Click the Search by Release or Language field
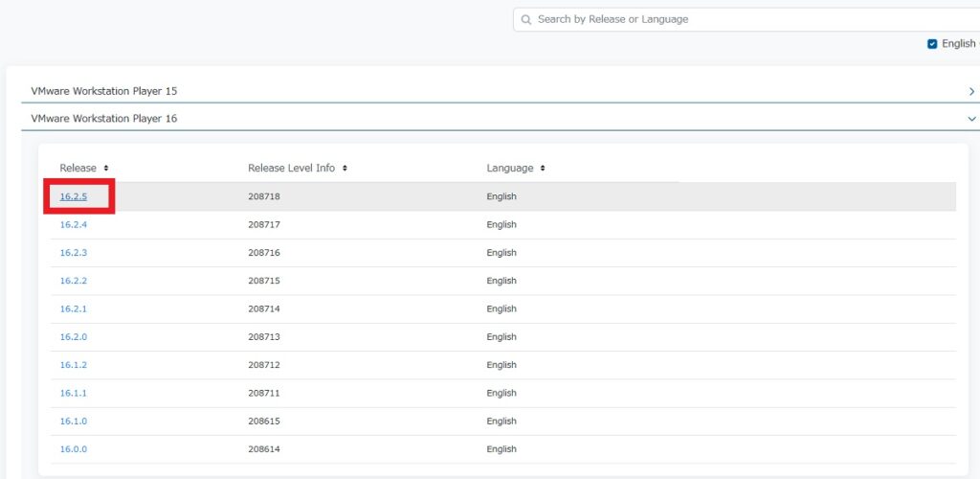Viewport: 980px width, 479px height. (746, 19)
